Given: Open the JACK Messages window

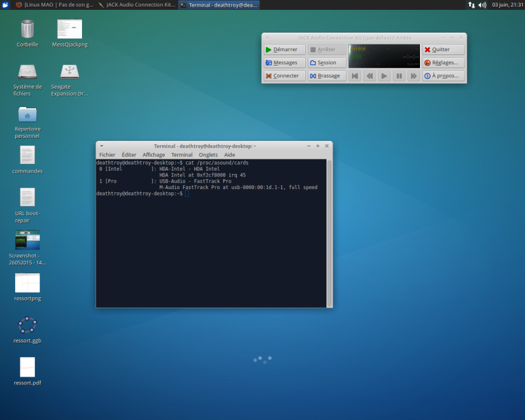Looking at the screenshot, I should tap(285, 62).
